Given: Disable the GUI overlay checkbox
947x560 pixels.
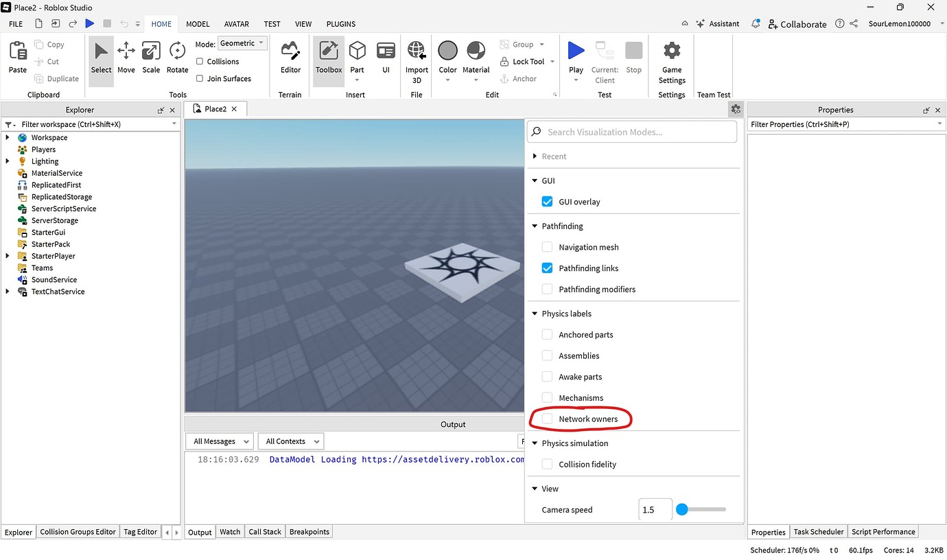Looking at the screenshot, I should click(547, 201).
